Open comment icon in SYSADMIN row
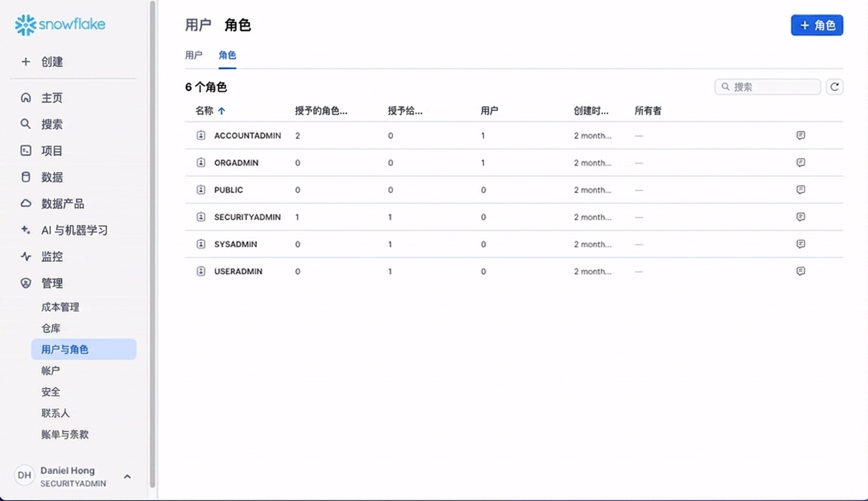The image size is (868, 501). click(x=801, y=244)
